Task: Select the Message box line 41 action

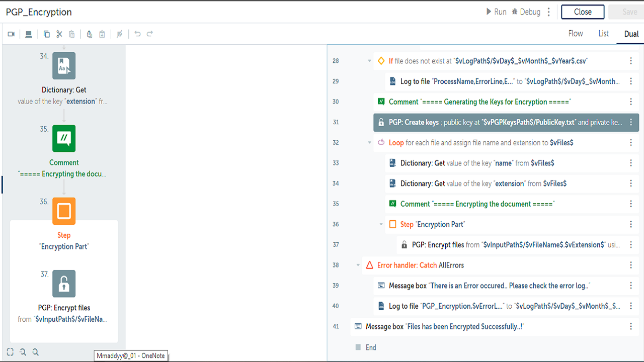Action: 444,327
